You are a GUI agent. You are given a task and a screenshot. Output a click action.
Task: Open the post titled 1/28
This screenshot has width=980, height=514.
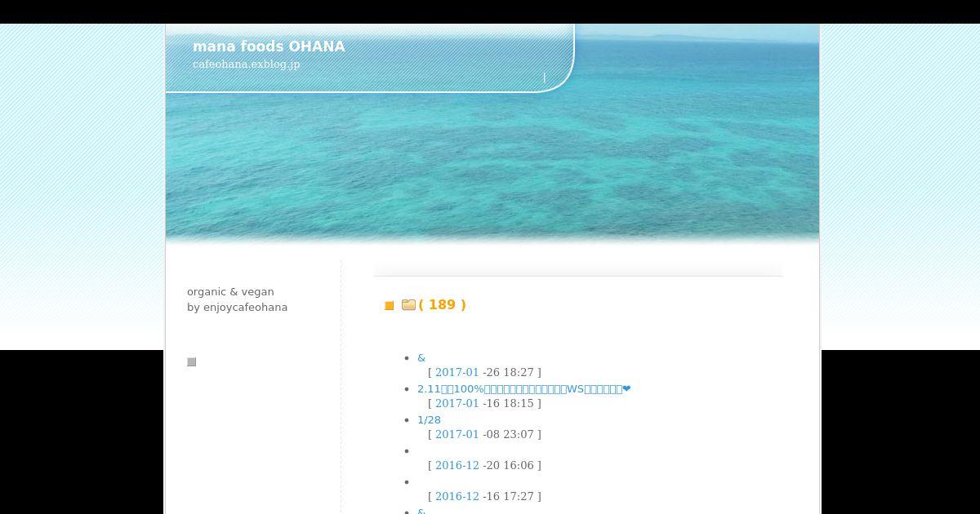(429, 419)
